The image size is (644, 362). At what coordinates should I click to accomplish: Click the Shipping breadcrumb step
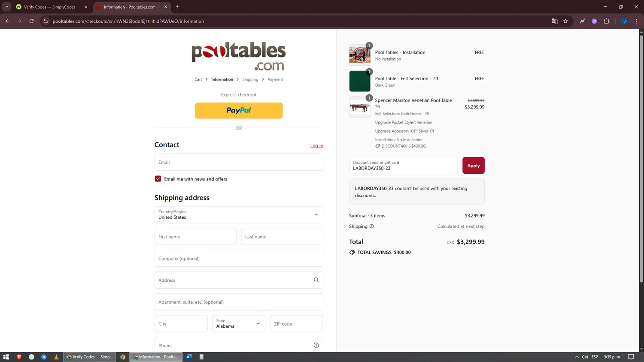pos(250,79)
